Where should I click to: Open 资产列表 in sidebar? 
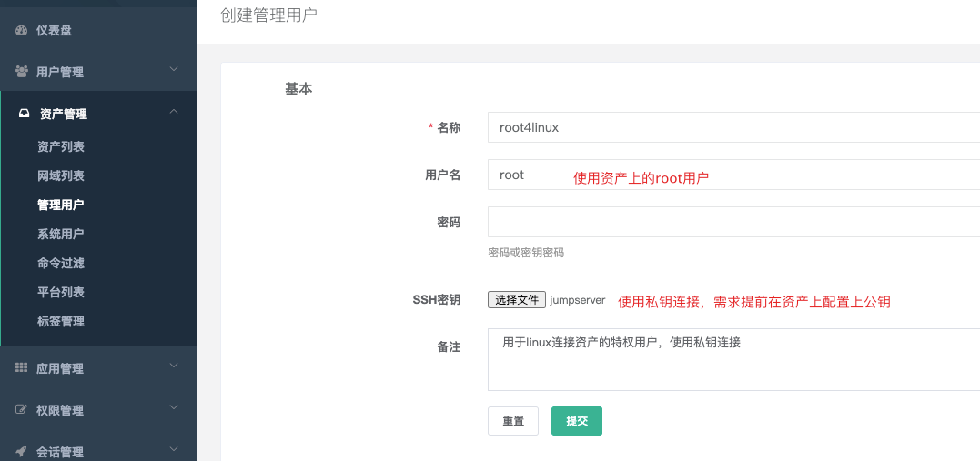(x=61, y=146)
